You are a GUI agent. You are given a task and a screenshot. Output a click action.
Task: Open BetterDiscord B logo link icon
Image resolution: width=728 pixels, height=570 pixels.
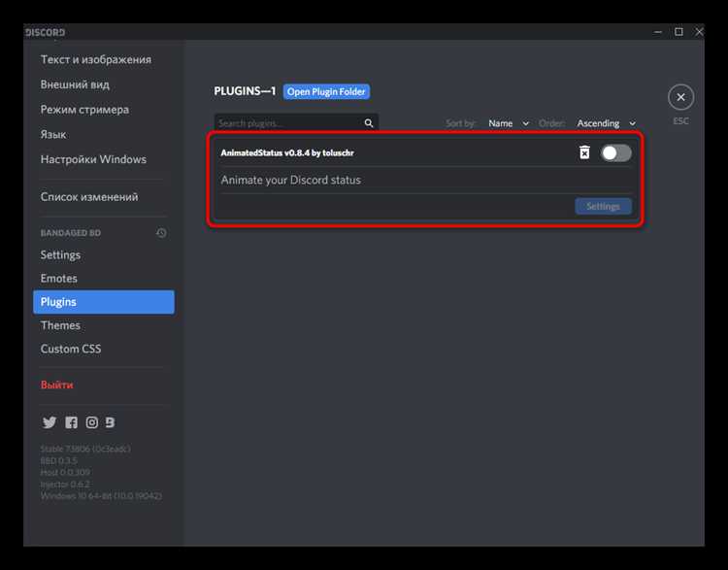[x=110, y=422]
